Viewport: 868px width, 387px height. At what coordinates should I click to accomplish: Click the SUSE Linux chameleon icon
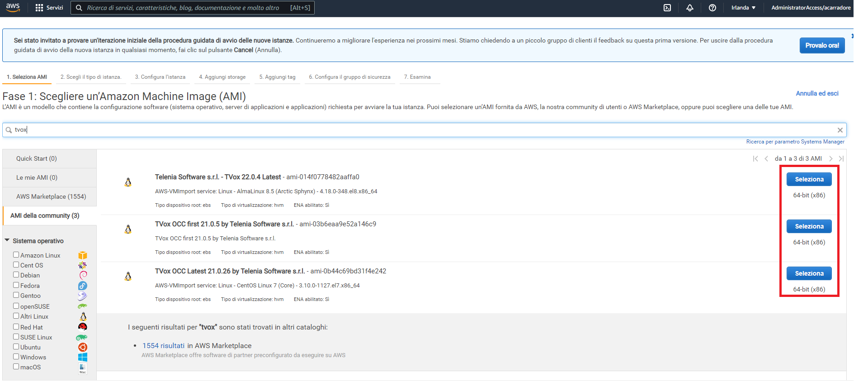[x=81, y=337]
